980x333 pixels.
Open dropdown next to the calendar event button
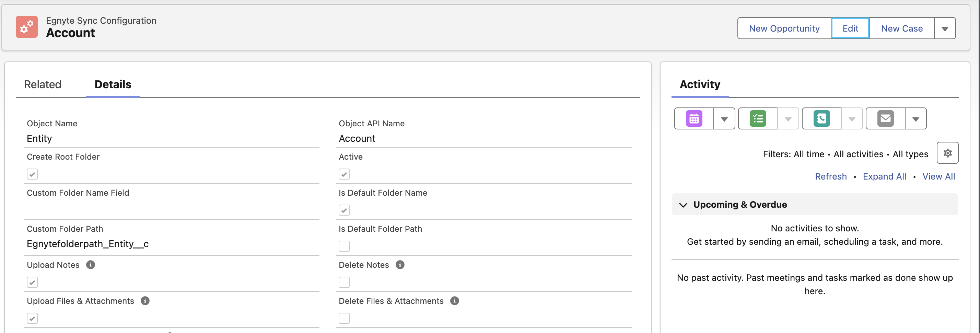pyautogui.click(x=724, y=119)
